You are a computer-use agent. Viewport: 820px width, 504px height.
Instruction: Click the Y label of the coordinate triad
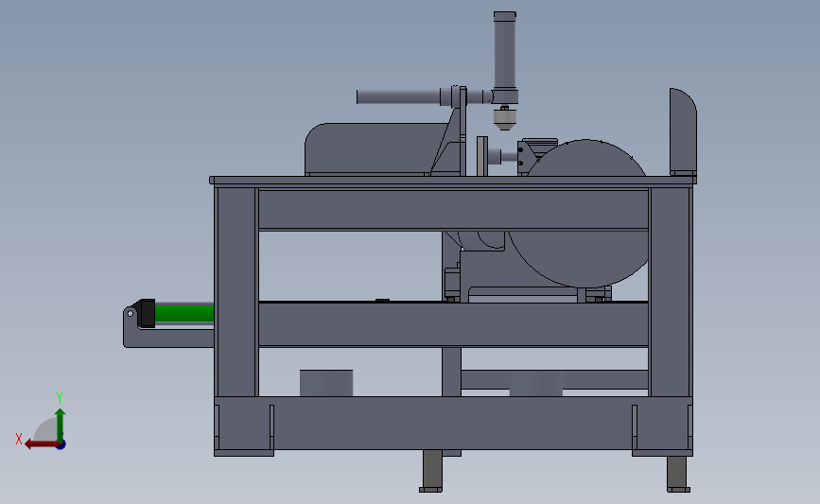click(60, 398)
